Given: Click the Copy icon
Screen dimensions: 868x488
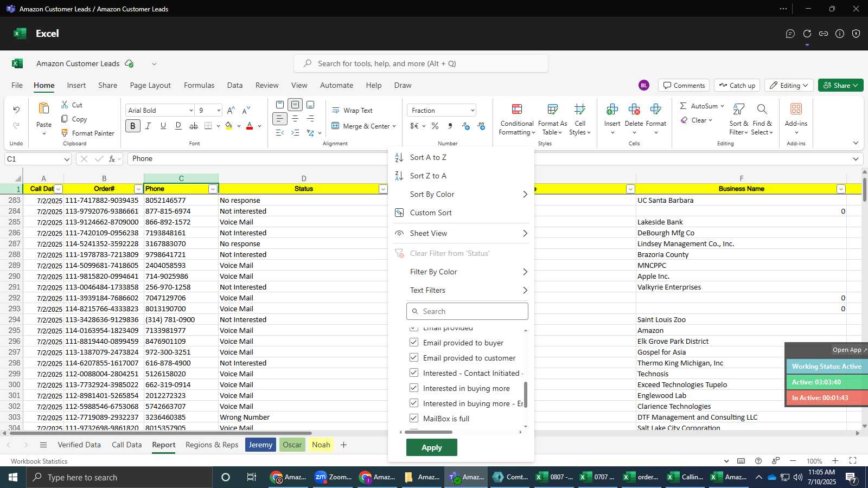Looking at the screenshot, I should pos(65,119).
